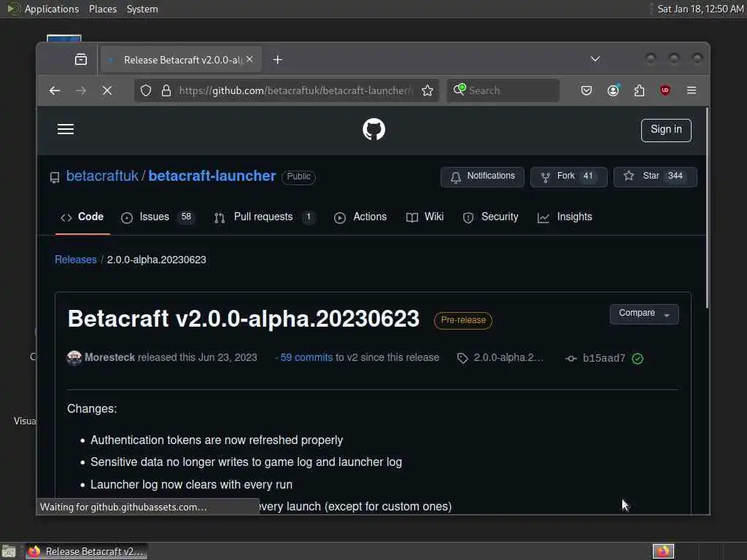
Task: Open betacraft-launcher repository link
Action: 212,176
